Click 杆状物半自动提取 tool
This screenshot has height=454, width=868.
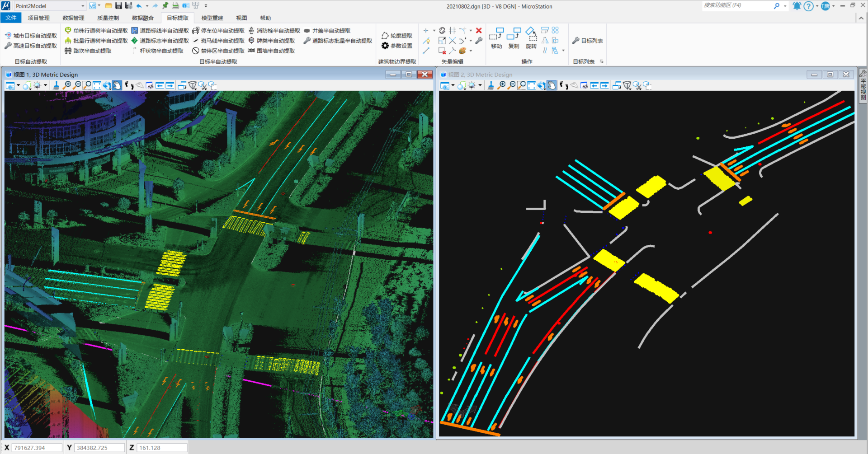click(x=157, y=51)
